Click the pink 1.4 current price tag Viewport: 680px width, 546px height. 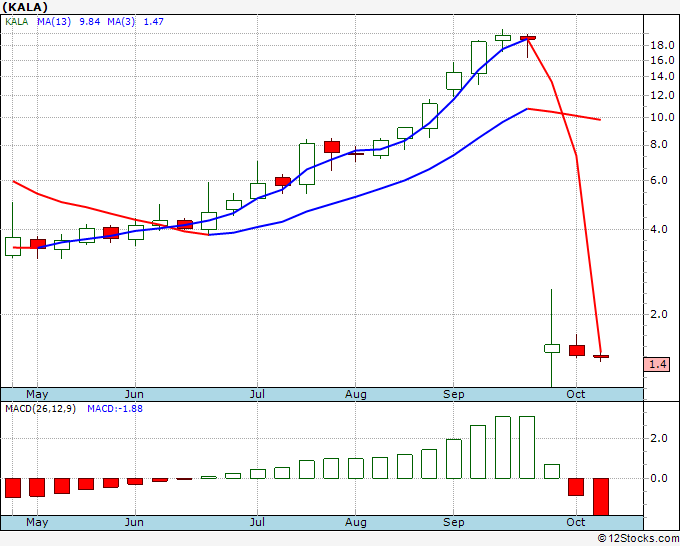(657, 364)
